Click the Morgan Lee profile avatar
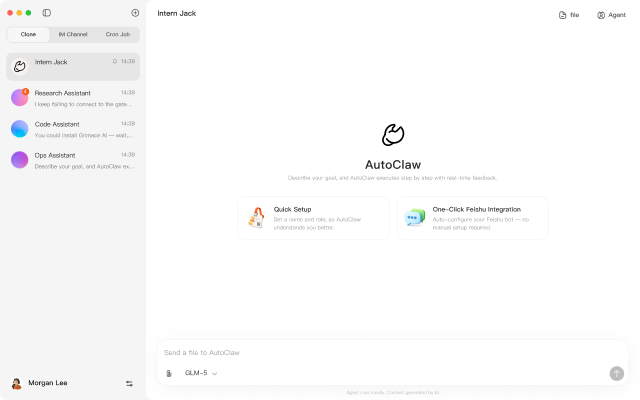 pyautogui.click(x=16, y=383)
